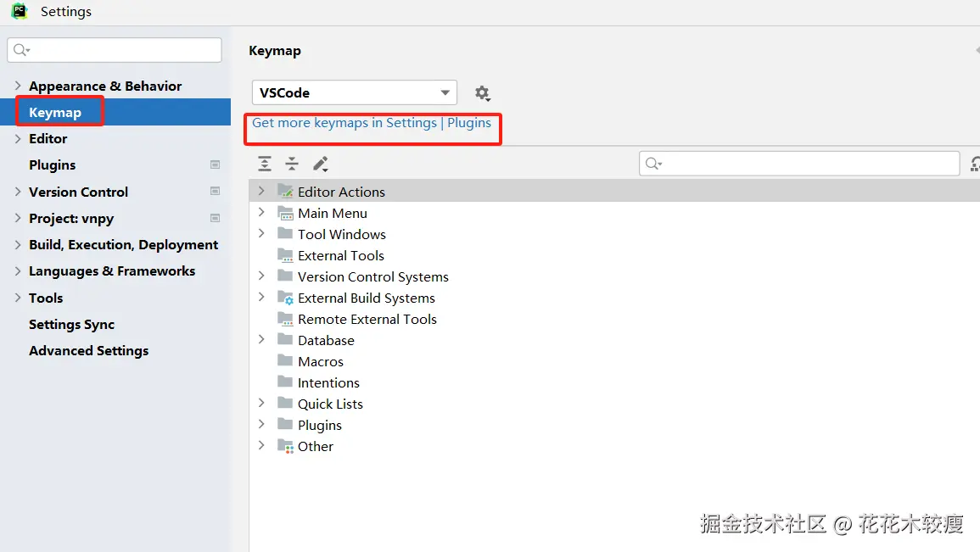Click Collapse All toolbar icon
This screenshot has width=980, height=552.
tap(292, 164)
